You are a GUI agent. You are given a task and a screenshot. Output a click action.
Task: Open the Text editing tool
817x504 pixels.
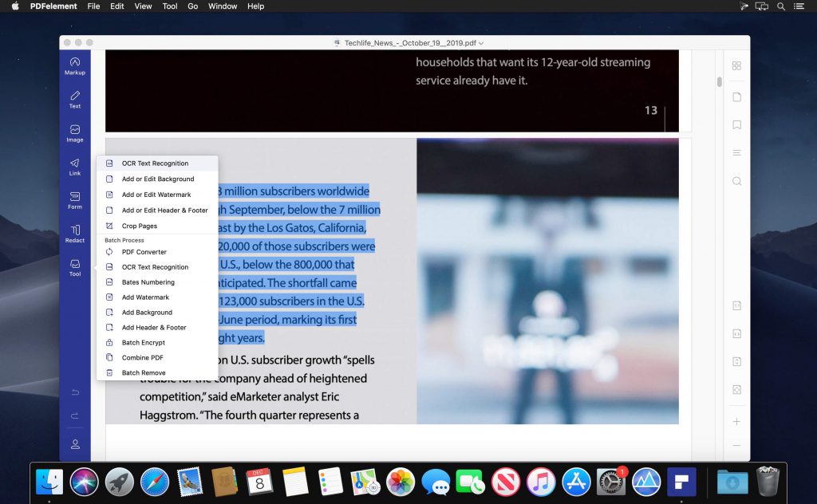(x=74, y=100)
